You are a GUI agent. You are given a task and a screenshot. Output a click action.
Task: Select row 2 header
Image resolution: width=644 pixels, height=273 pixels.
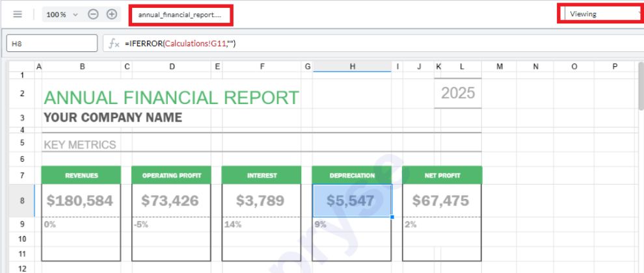[x=21, y=93]
